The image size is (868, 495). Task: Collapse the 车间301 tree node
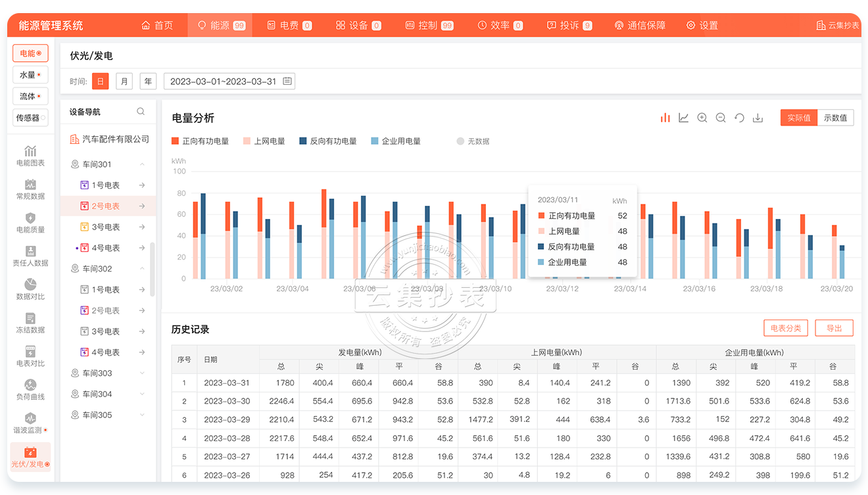[142, 164]
